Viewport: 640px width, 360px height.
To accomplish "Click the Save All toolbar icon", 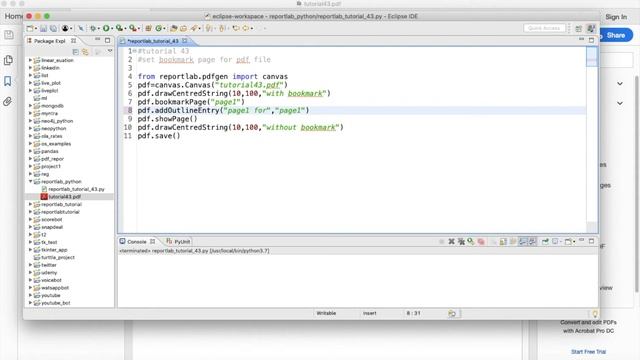I will [53, 28].
